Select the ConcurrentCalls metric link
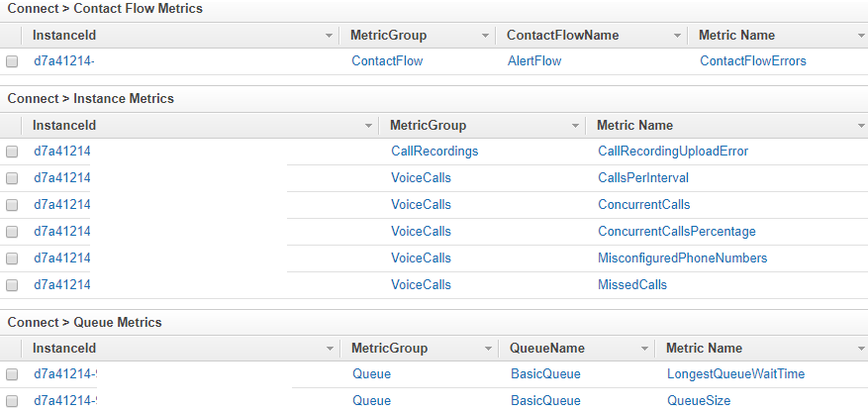Screen dimensions: 868x412 (643, 204)
